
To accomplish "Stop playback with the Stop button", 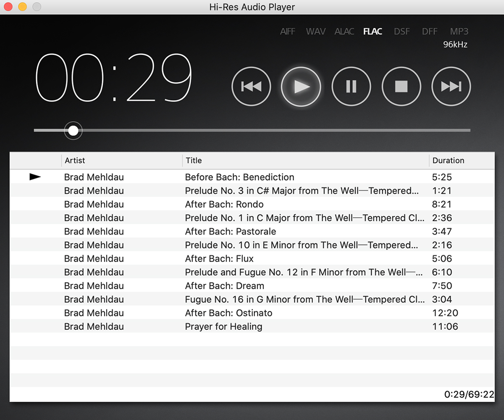I will [x=401, y=86].
